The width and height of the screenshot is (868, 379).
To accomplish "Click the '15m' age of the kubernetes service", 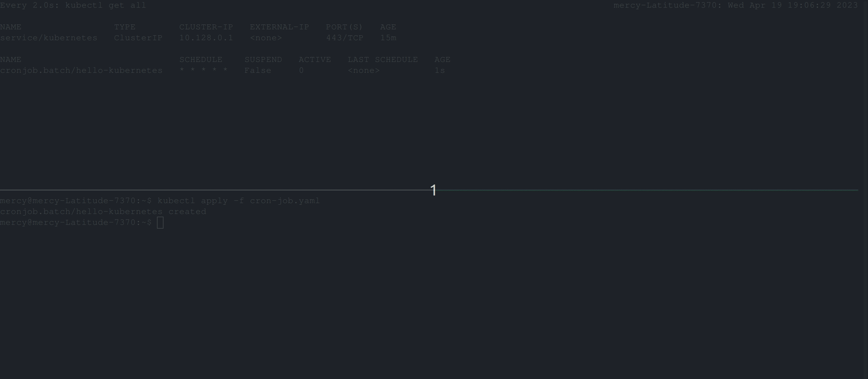I will click(388, 38).
